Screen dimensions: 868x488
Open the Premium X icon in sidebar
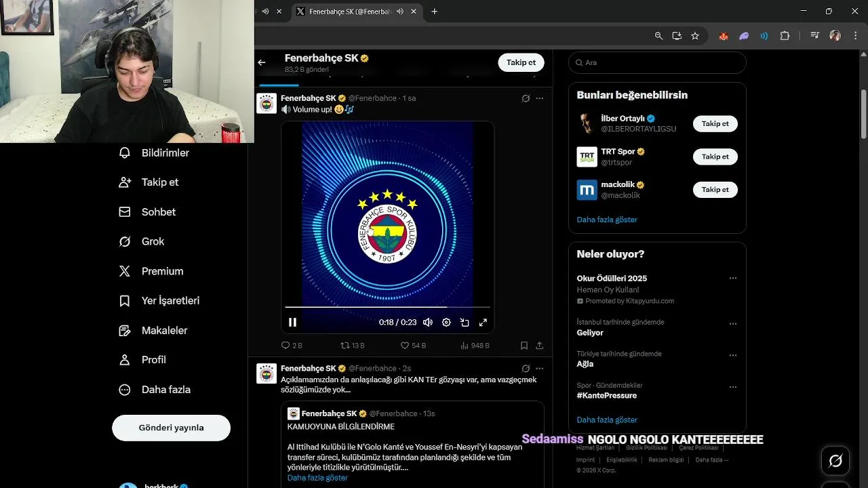(x=125, y=271)
